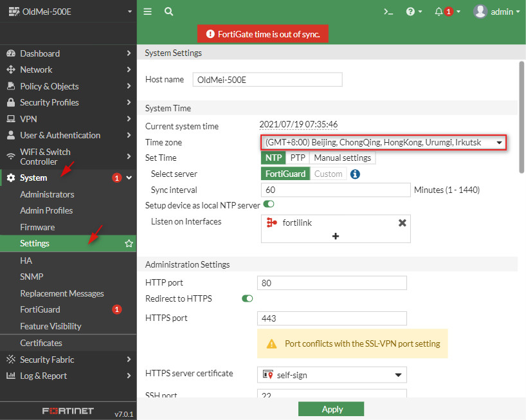
Task: Click the warning icon in time sync banner
Action: 210,34
